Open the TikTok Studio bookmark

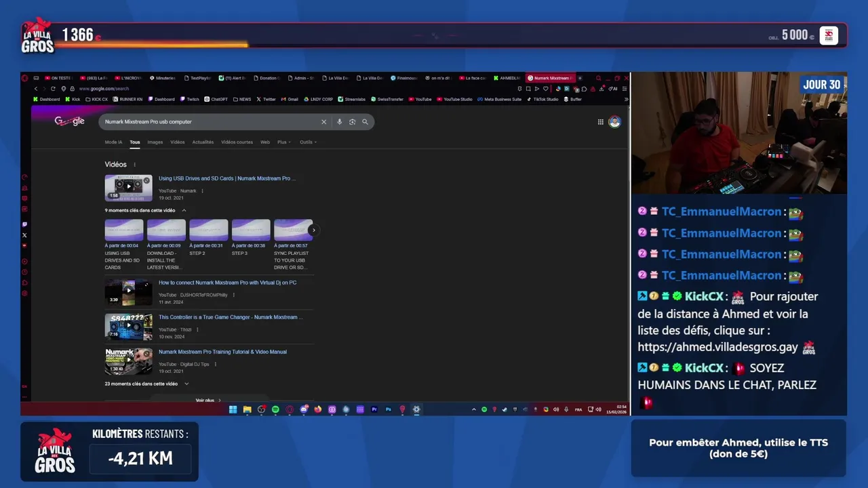tap(542, 100)
